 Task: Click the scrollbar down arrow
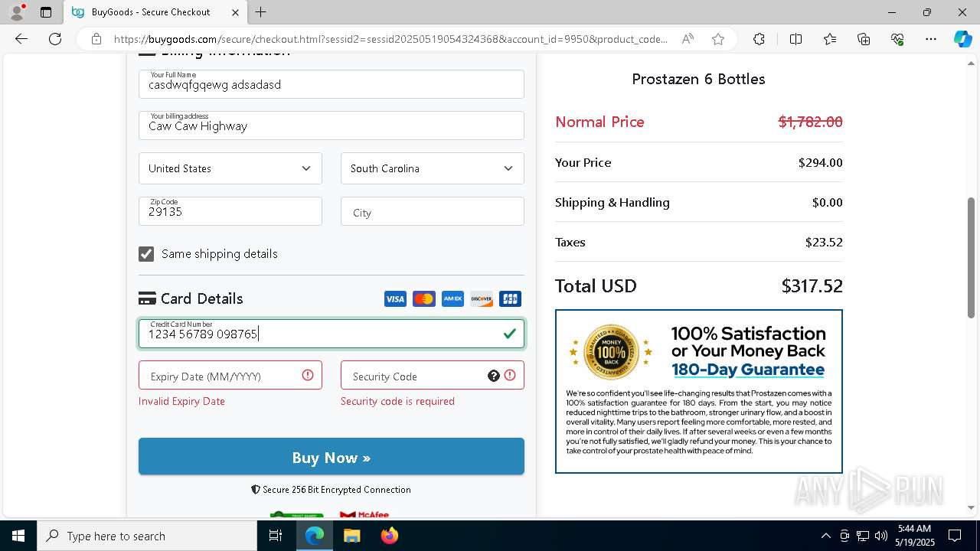(972, 507)
